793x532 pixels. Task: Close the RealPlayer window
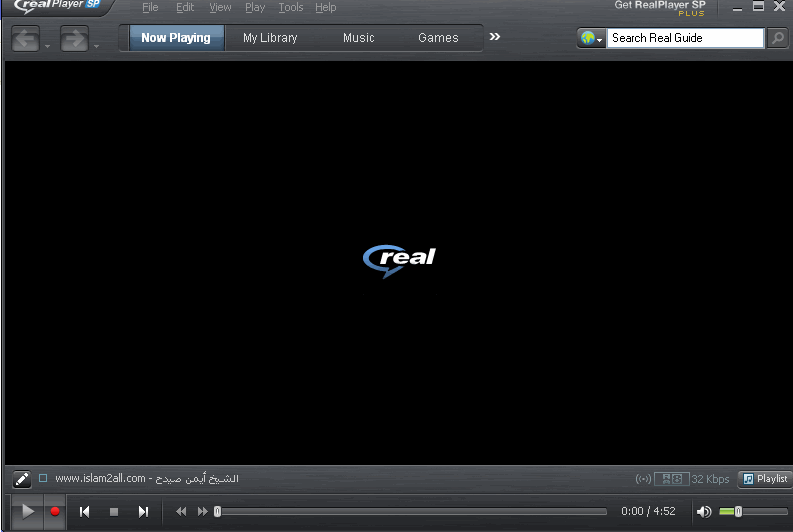pyautogui.click(x=779, y=7)
